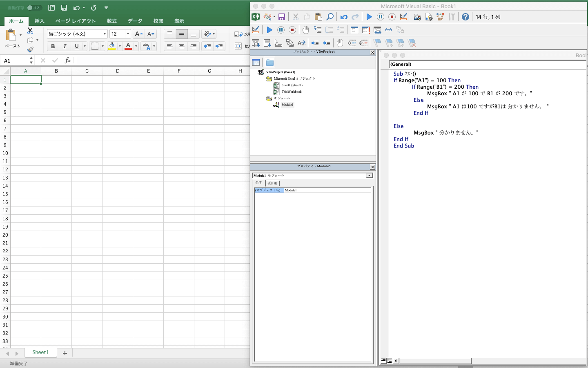Open Properties window from VBA toolbar
Image resolution: width=588 pixels, height=368 pixels.
pos(429,17)
